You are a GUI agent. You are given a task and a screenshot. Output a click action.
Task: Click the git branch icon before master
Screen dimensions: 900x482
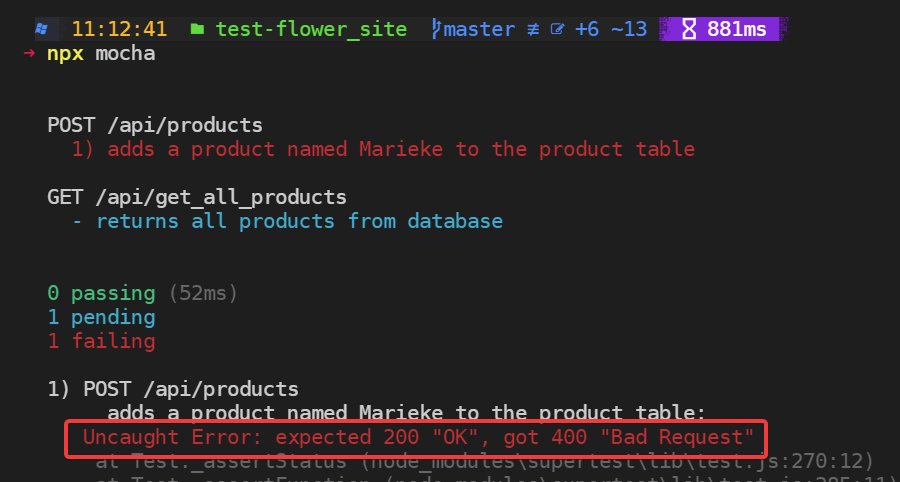click(437, 29)
